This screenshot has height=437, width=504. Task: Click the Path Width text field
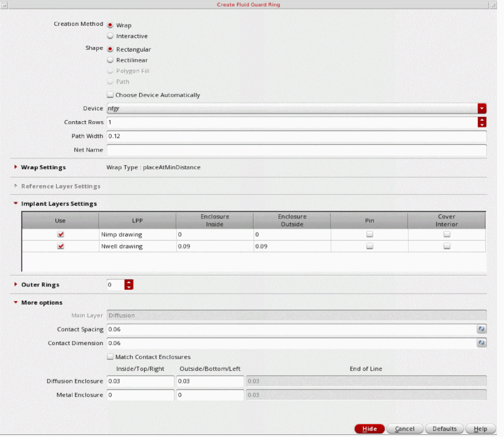pos(296,136)
